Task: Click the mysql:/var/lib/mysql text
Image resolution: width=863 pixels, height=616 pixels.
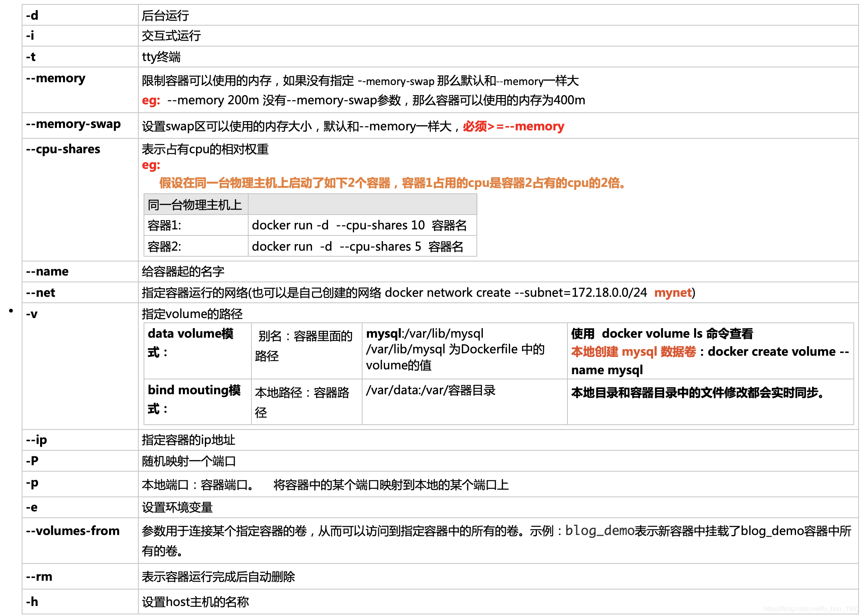Action: click(x=425, y=334)
